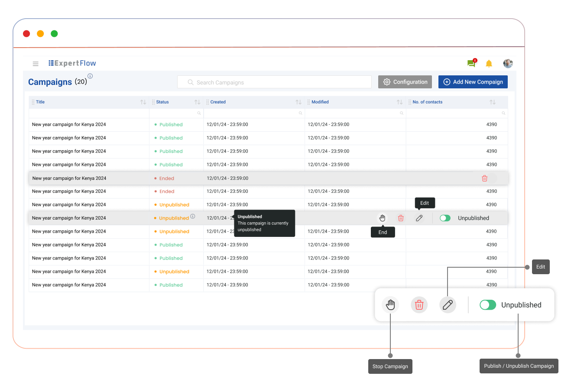This screenshot has width=571, height=392.
Task: Toggle the sort arrows on the Status column
Action: [197, 102]
